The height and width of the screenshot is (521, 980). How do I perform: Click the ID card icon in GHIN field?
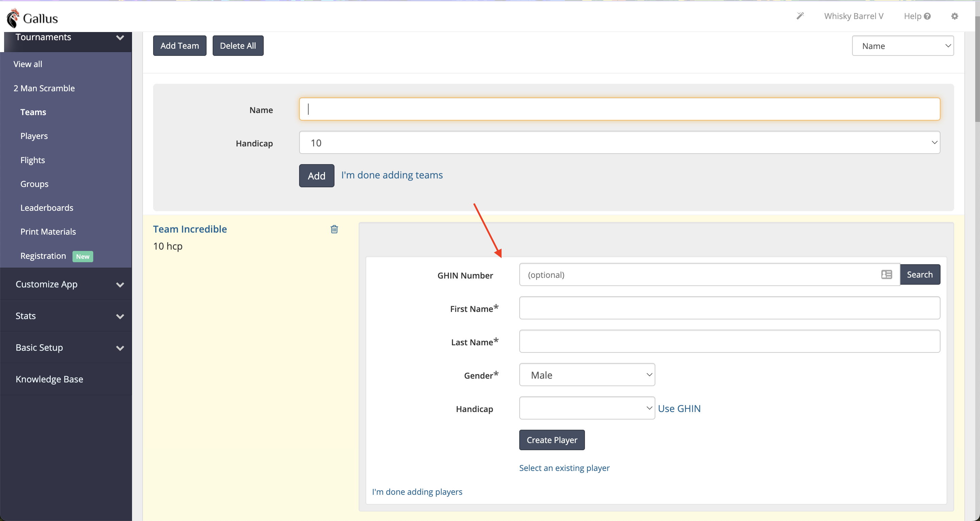[x=886, y=274]
